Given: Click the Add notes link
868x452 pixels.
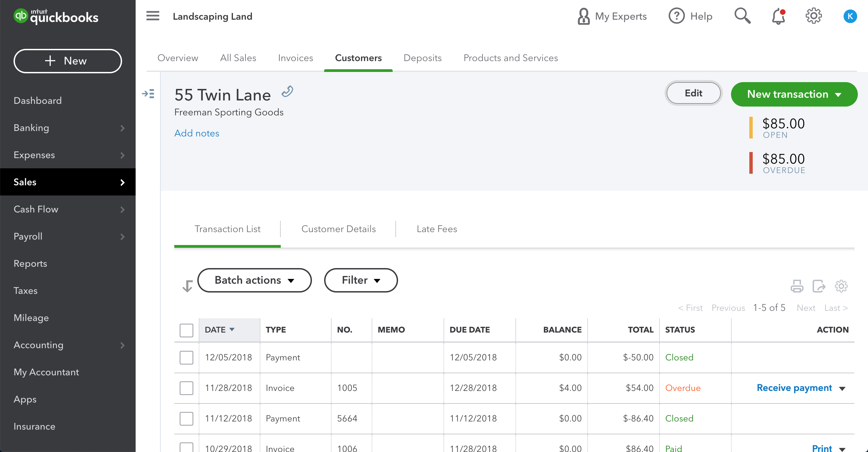Looking at the screenshot, I should [x=197, y=133].
